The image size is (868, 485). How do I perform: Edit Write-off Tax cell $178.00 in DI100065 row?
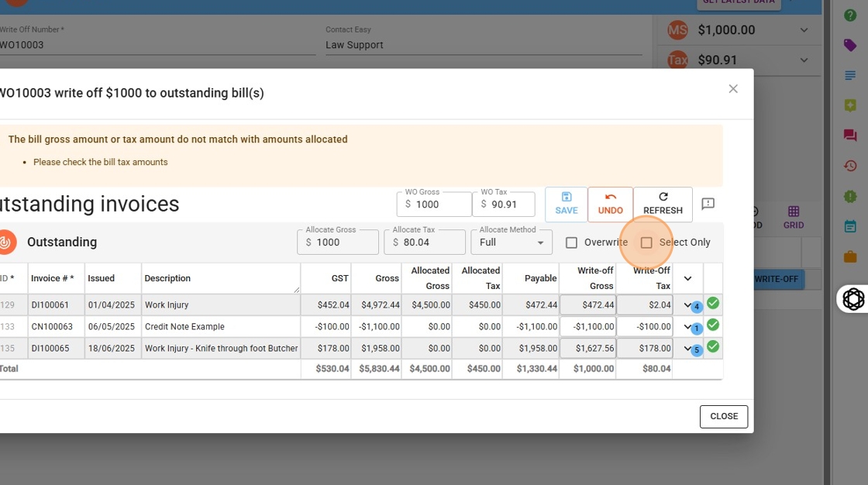(645, 348)
